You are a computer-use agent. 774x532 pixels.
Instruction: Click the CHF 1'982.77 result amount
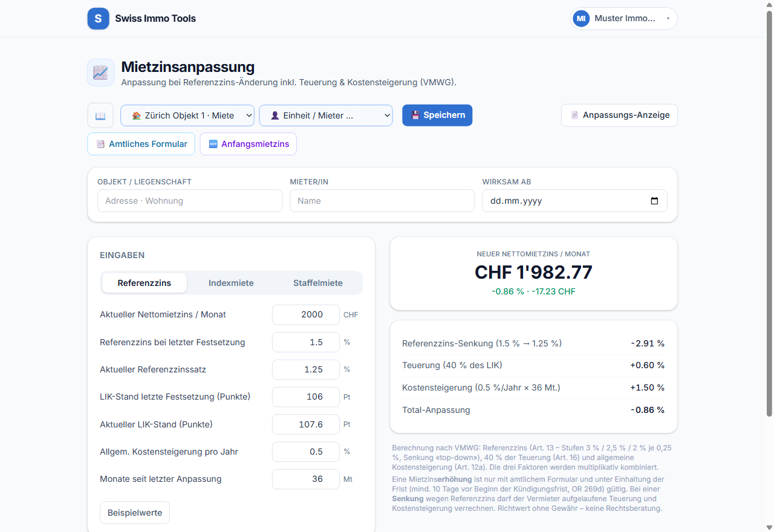point(533,272)
